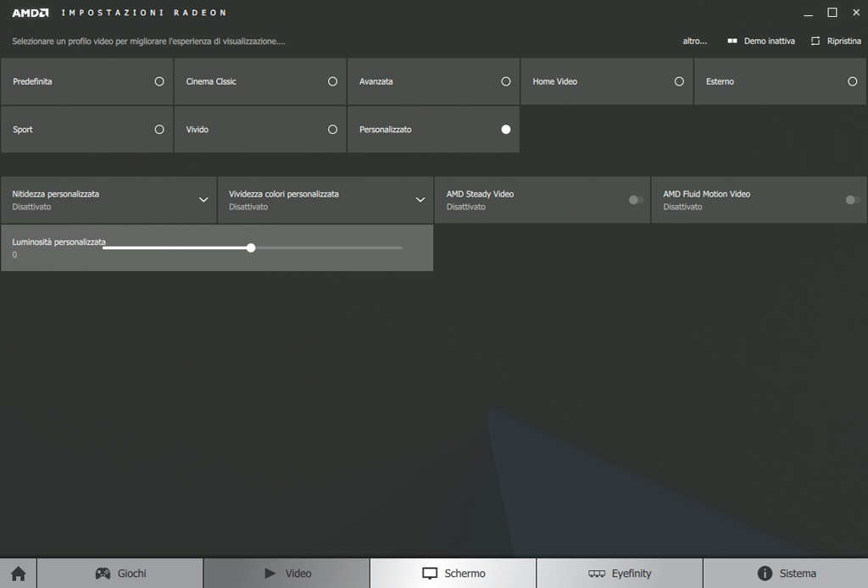Viewport: 868px width, 588px height.
Task: Maximize the Radeon settings window
Action: tap(832, 13)
